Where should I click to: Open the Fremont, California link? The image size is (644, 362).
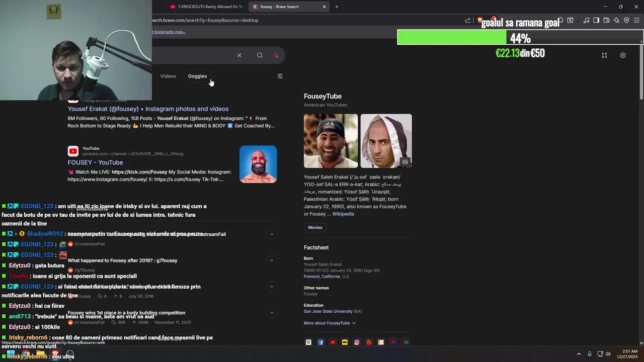[322, 277]
